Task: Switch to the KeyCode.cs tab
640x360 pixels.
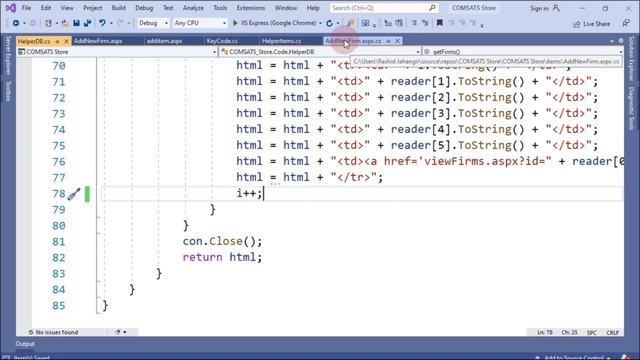Action: [222, 41]
